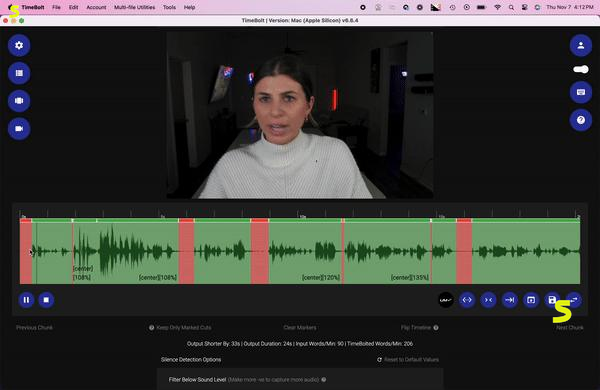Open the TimeBolt app menu
This screenshot has width=600, height=390.
[x=33, y=7]
